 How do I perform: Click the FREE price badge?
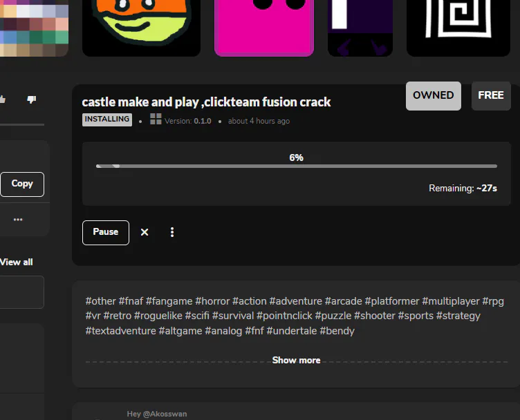[x=491, y=96]
